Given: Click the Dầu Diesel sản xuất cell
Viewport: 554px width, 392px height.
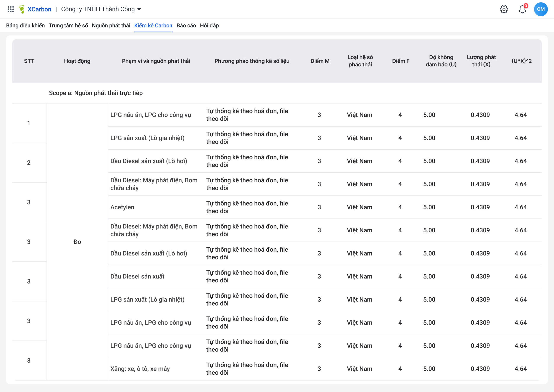Looking at the screenshot, I should (137, 276).
